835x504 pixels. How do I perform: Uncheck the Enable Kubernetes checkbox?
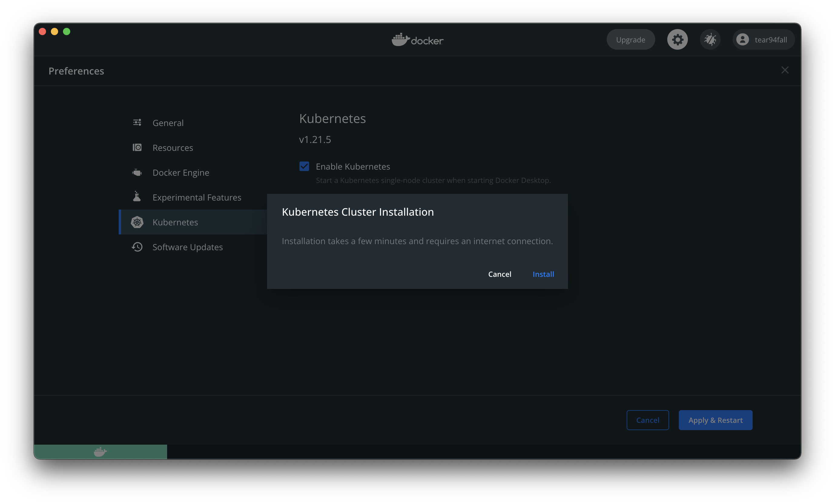click(x=304, y=166)
